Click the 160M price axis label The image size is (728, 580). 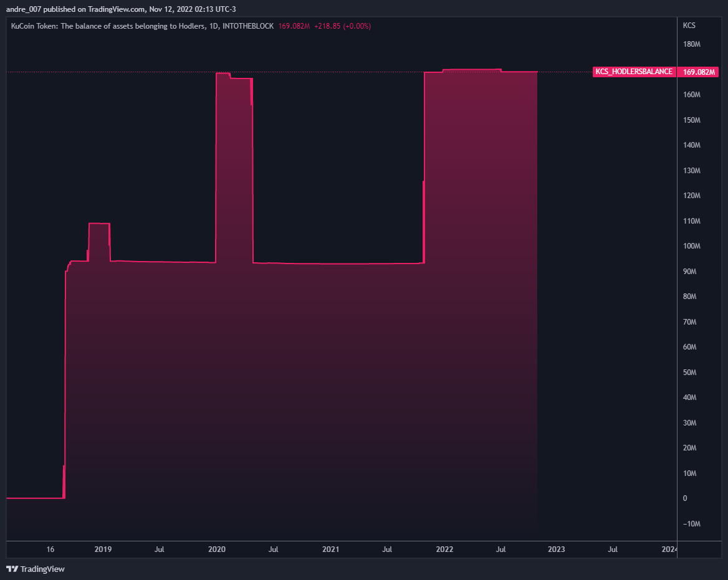[x=691, y=95]
